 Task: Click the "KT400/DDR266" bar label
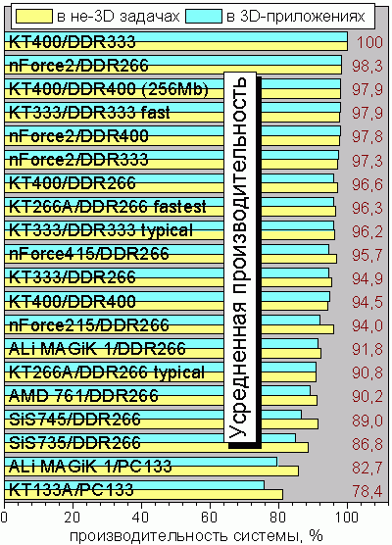click(72, 183)
